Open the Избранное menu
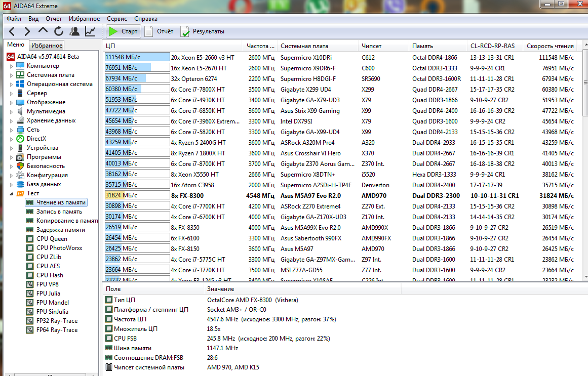 point(85,19)
